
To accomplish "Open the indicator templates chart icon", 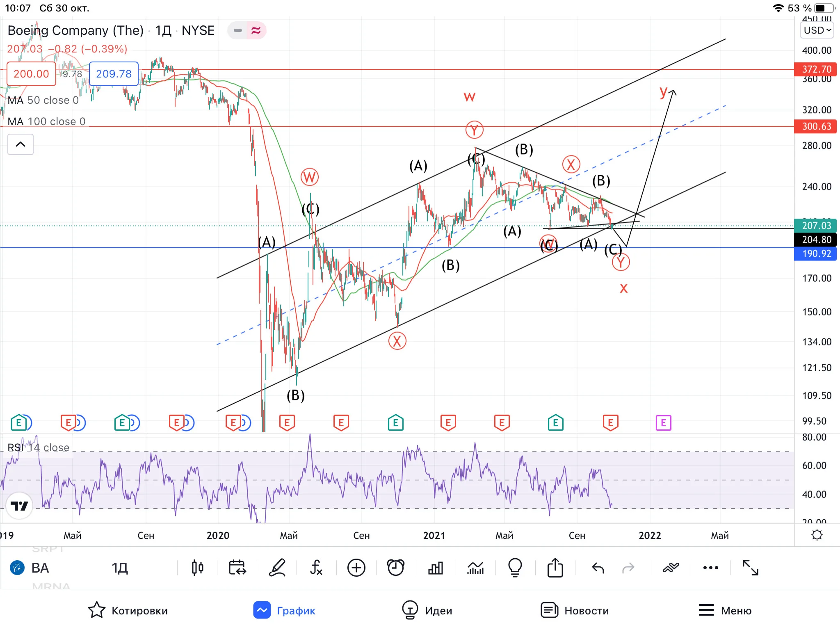I will [x=475, y=568].
